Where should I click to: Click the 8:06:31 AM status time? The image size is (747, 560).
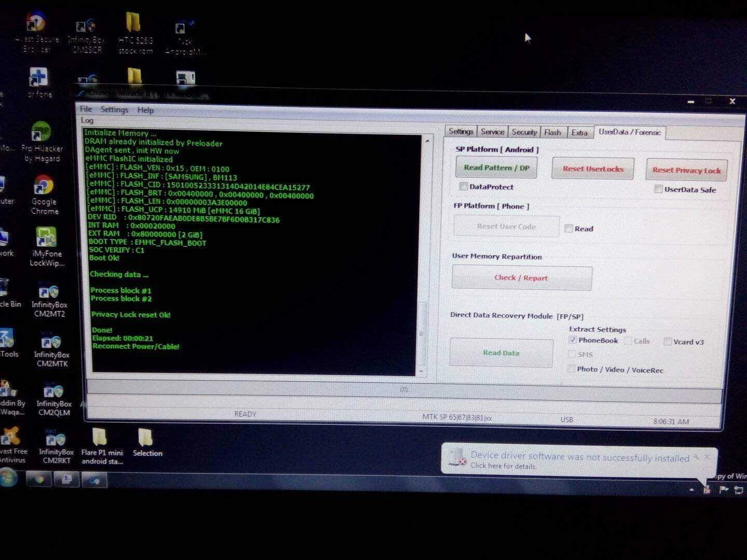tap(671, 422)
